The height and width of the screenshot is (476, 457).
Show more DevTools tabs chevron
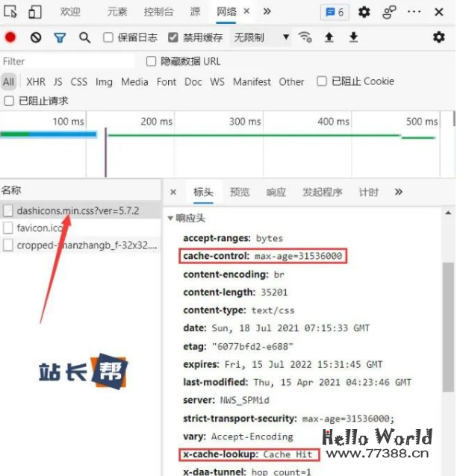point(267,11)
